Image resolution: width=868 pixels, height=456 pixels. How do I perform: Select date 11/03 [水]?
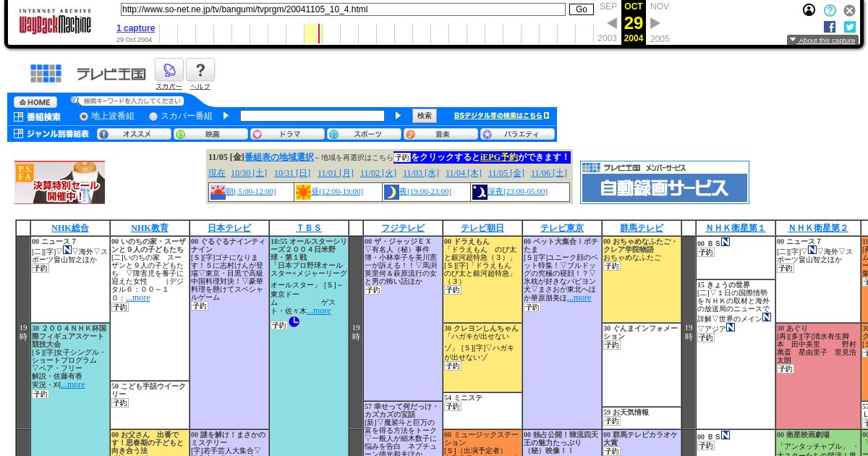click(x=421, y=173)
